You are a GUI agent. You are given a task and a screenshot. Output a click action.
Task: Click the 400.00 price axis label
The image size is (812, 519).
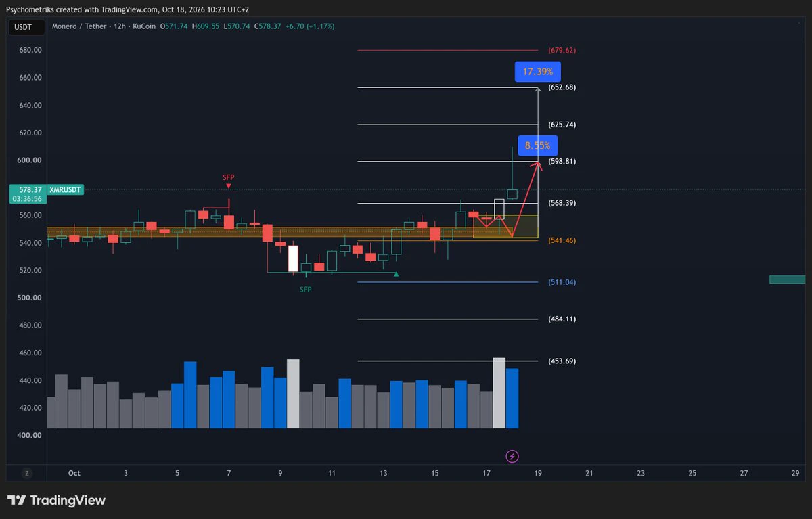pos(29,436)
